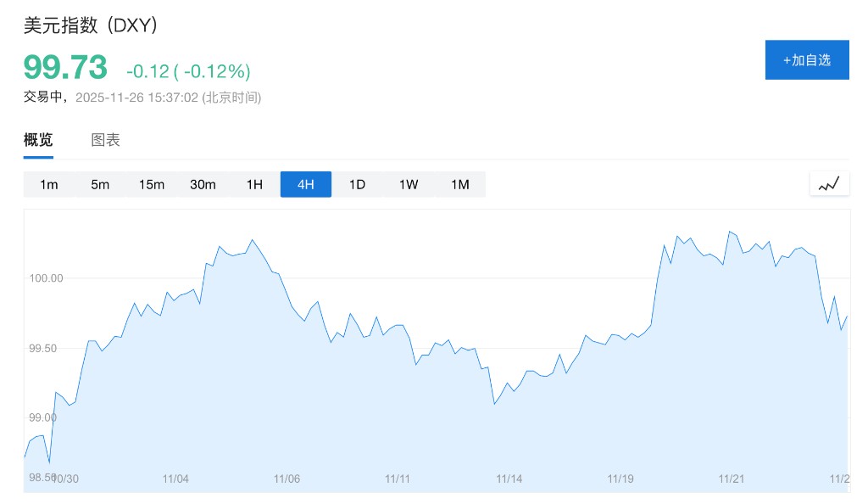868x504 pixels.
Task: Switch to the 概览 tab
Action: click(x=38, y=140)
